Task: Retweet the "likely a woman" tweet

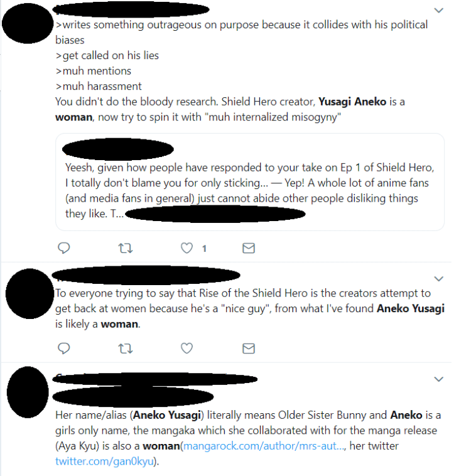Action: tap(125, 347)
